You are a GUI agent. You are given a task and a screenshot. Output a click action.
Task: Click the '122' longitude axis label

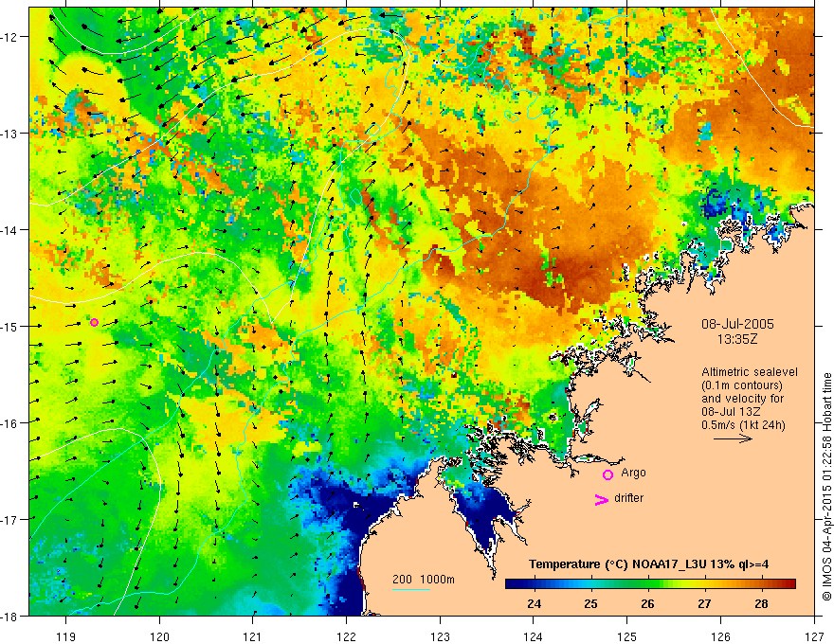coord(346,636)
